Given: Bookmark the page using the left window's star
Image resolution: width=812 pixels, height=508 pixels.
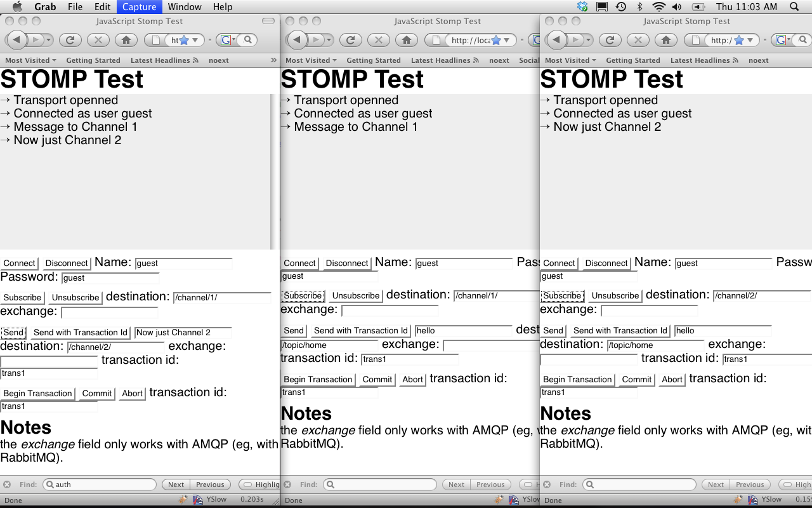Looking at the screenshot, I should pyautogui.click(x=184, y=40).
